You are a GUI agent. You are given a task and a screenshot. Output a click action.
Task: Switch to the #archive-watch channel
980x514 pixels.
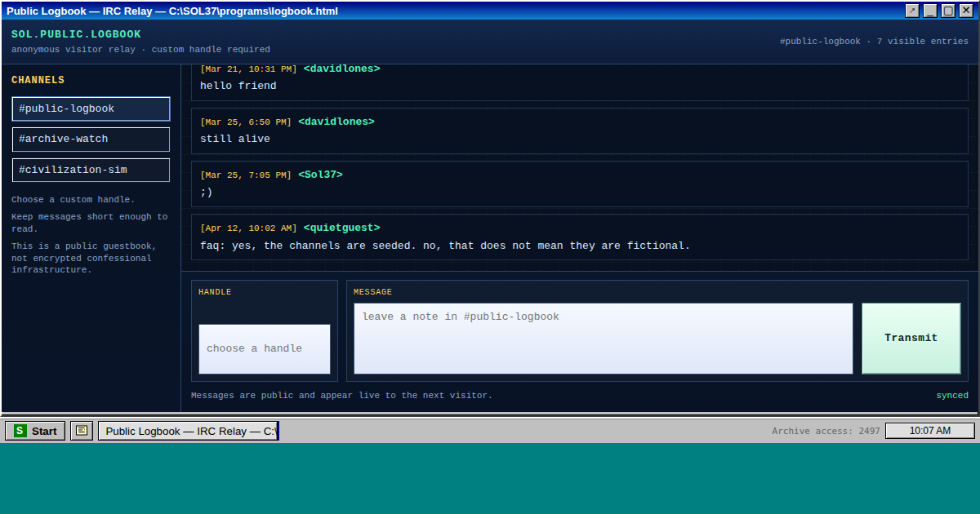pyautogui.click(x=91, y=140)
